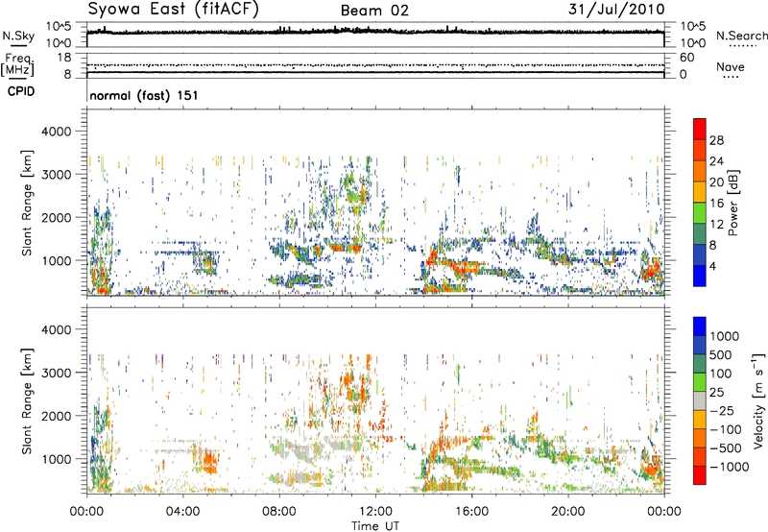Click the '-1000' value on the Velocity colorbar
Image resolution: width=768 pixels, height=532 pixels.
pos(730,467)
